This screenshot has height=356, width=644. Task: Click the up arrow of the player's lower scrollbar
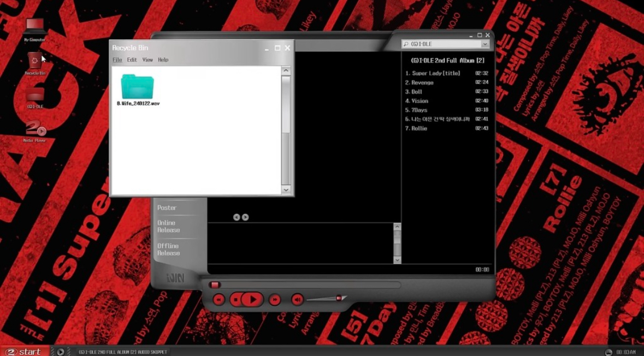click(x=397, y=227)
